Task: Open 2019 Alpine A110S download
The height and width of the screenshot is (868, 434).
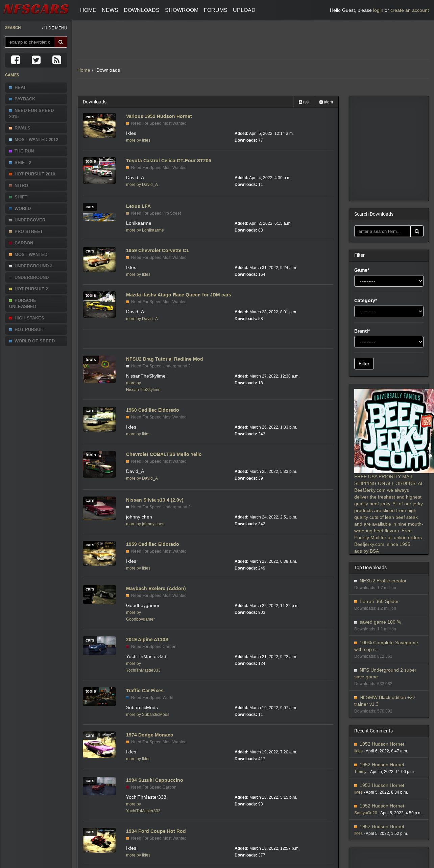Action: 147,640
